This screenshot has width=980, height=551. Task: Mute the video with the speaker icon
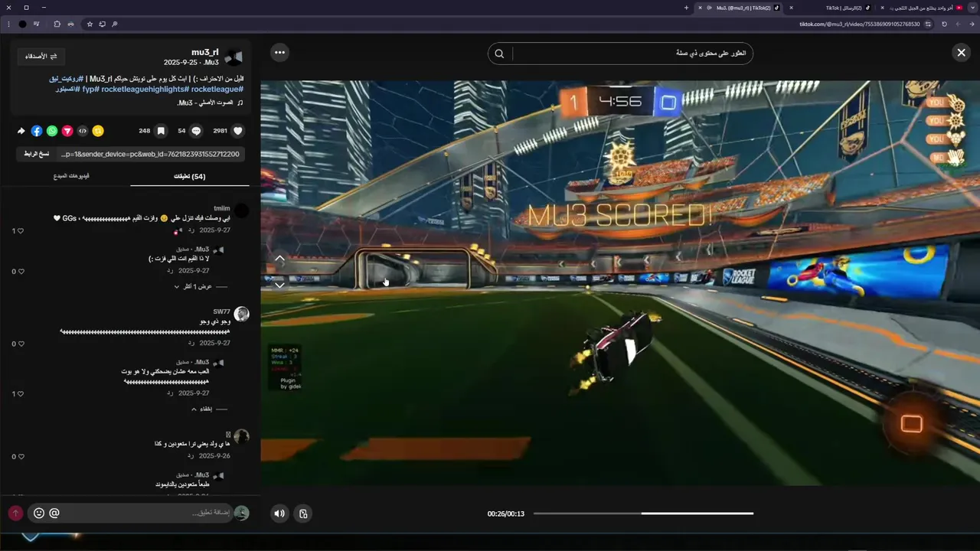point(279,514)
